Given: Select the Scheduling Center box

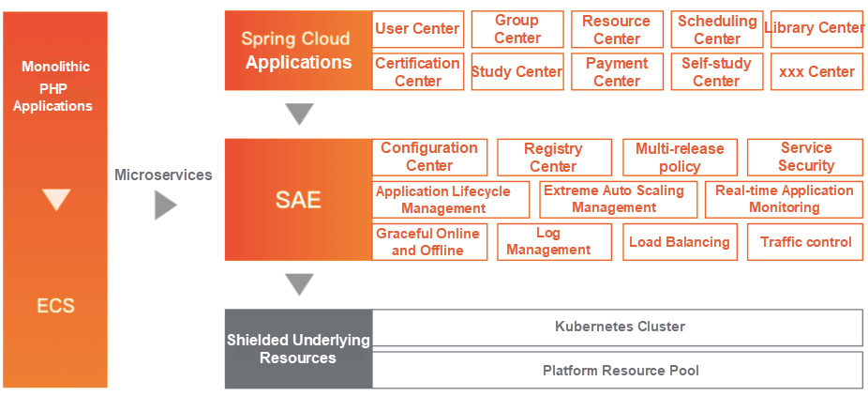Looking at the screenshot, I should coord(717,29).
